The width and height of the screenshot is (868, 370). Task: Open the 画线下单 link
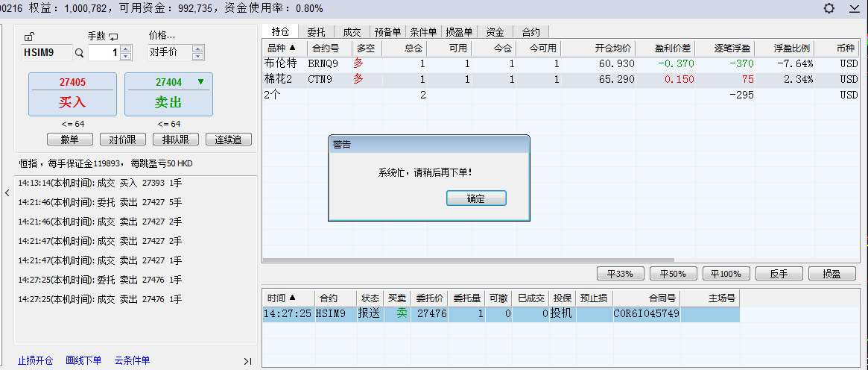pos(83,360)
